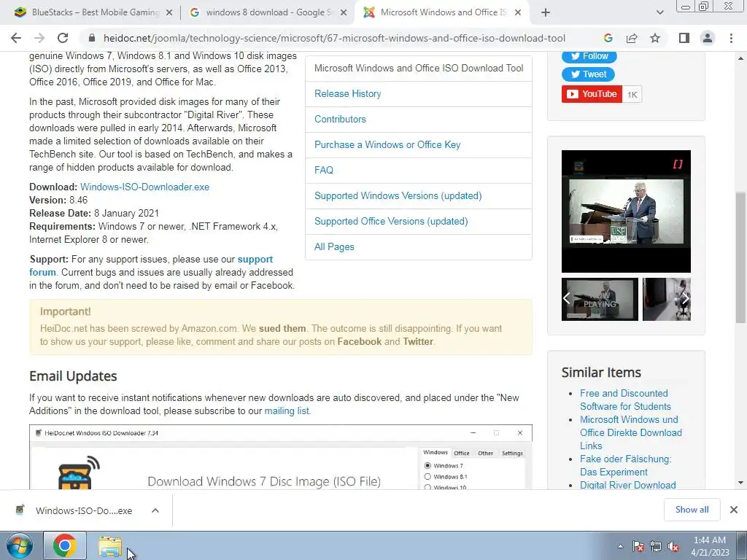Open Fake oder Fälschung: Das Experiment
The width and height of the screenshot is (747, 560).
click(x=625, y=465)
